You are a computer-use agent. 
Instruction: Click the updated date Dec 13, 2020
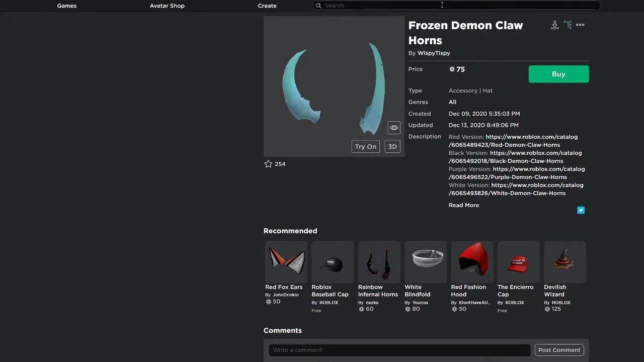484,125
